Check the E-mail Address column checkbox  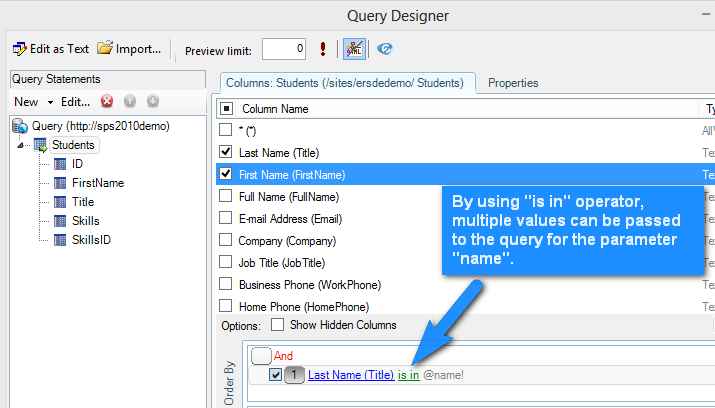point(226,218)
